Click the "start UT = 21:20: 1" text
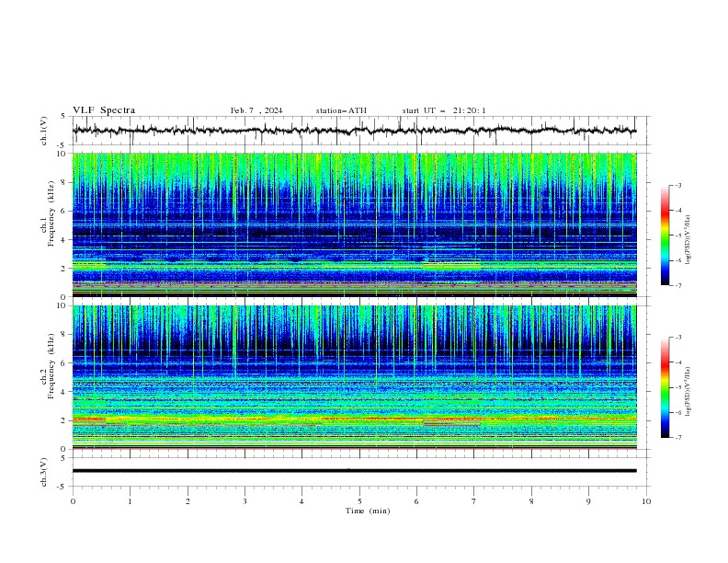The image size is (728, 563). tap(444, 110)
